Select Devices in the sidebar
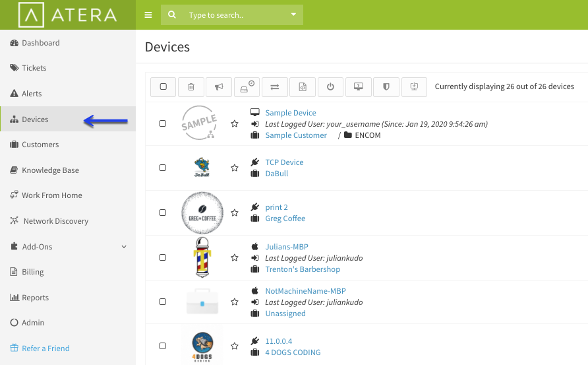 click(67, 119)
